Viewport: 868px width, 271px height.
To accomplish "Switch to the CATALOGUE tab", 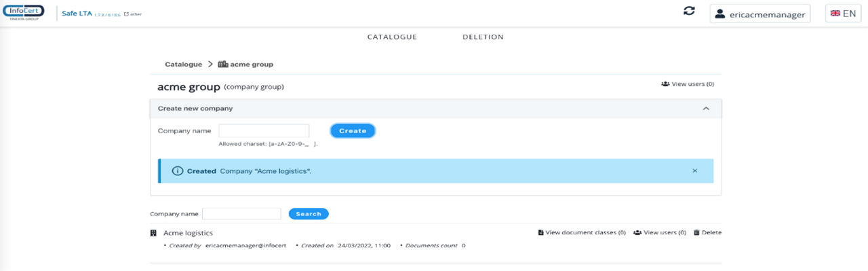I will (x=392, y=37).
